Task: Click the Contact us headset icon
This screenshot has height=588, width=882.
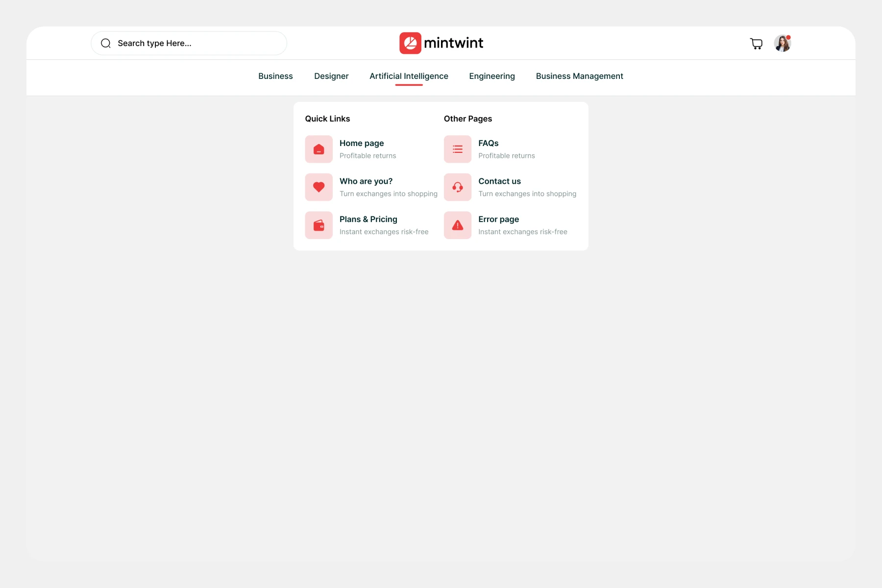Action: coord(457,187)
